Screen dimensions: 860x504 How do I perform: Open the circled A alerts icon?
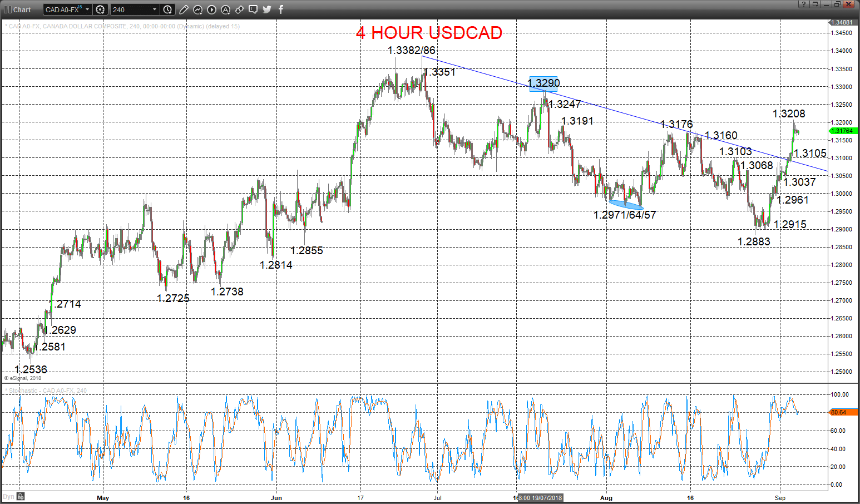[225, 9]
